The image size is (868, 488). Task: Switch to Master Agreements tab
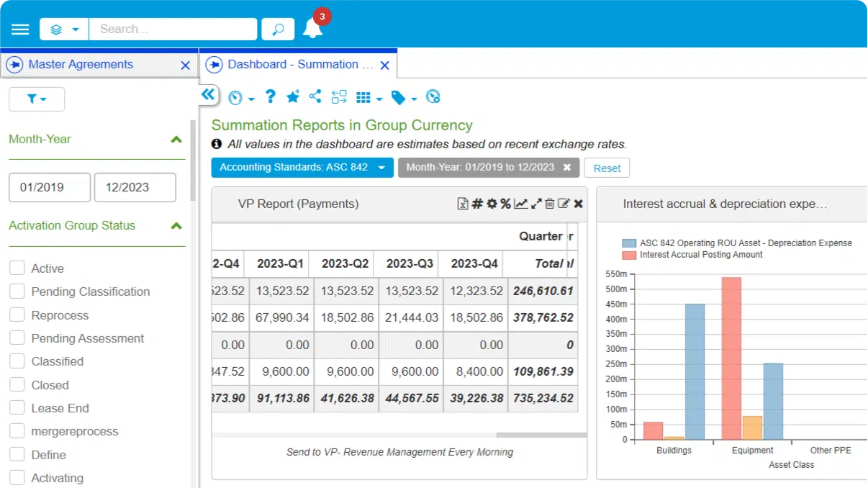tap(81, 65)
